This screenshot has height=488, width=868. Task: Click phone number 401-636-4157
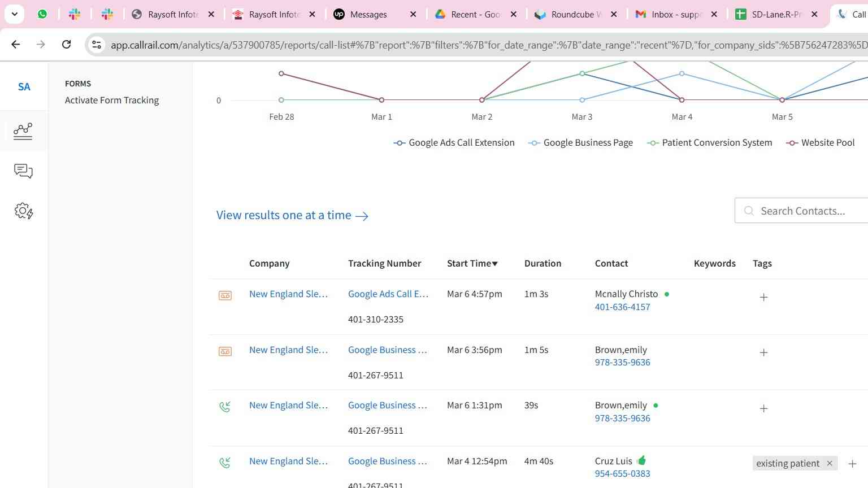coord(622,307)
